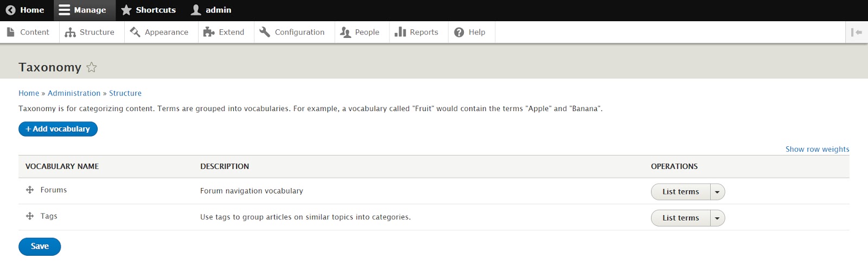Image resolution: width=868 pixels, height=272 pixels.
Task: Toggle Show row weights link
Action: click(x=817, y=150)
